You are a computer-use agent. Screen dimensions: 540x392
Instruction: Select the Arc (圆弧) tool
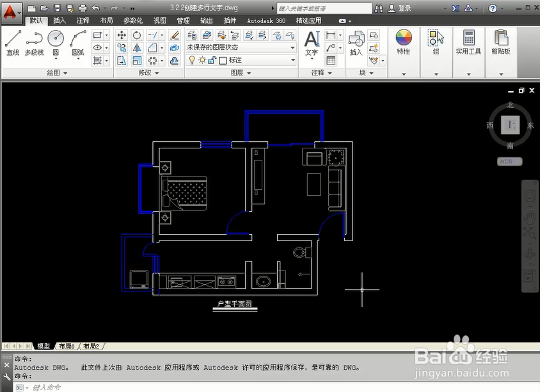(x=77, y=40)
